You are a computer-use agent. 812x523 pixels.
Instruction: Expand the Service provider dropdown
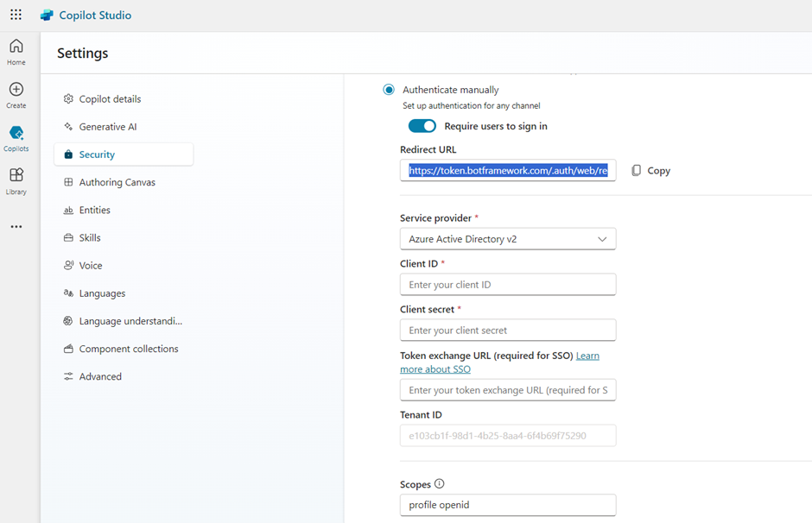(x=508, y=239)
